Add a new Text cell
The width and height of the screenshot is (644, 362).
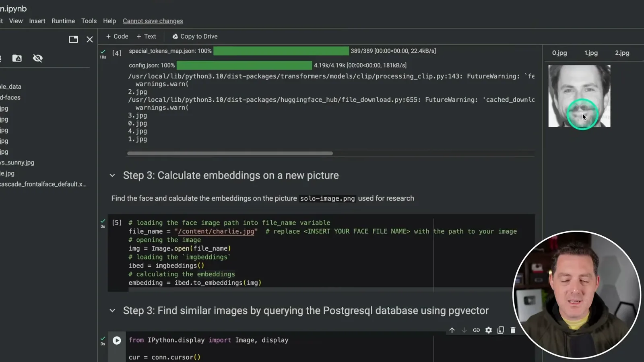click(x=146, y=36)
